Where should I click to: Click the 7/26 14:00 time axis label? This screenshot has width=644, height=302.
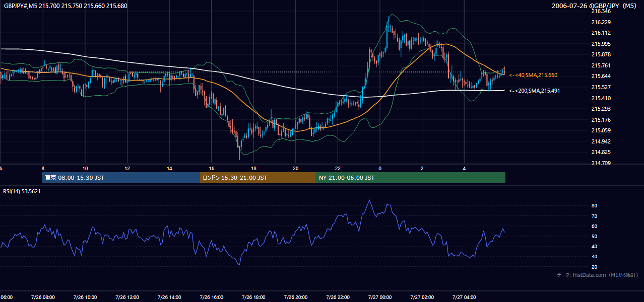click(169, 297)
